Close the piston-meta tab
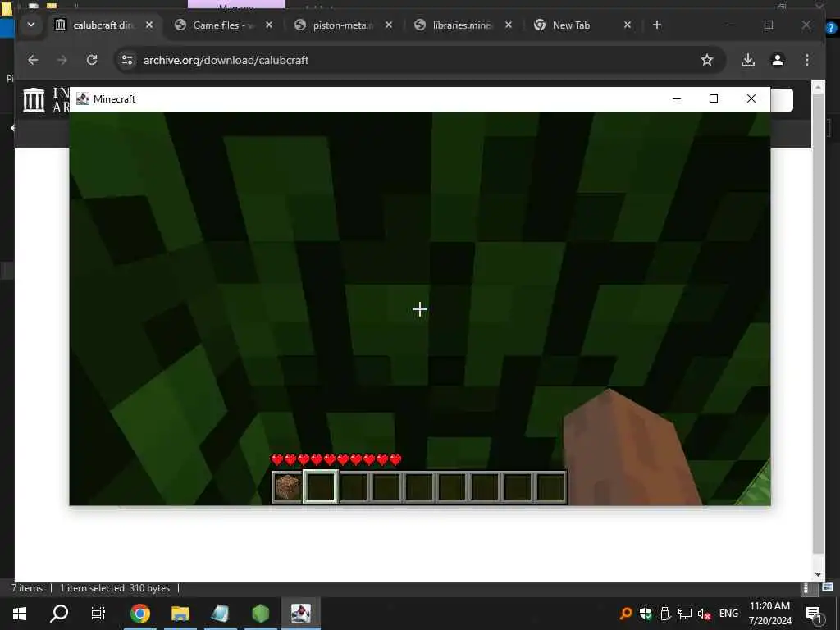 click(389, 25)
